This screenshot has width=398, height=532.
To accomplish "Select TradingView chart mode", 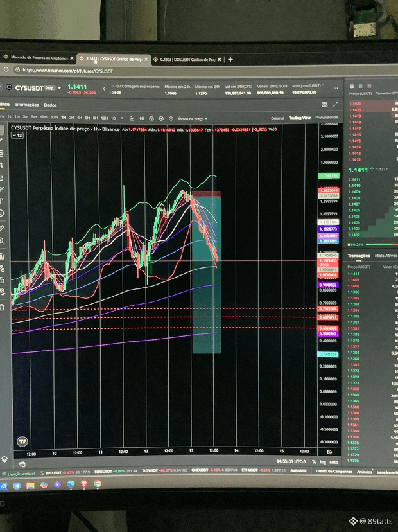I will pyautogui.click(x=299, y=118).
